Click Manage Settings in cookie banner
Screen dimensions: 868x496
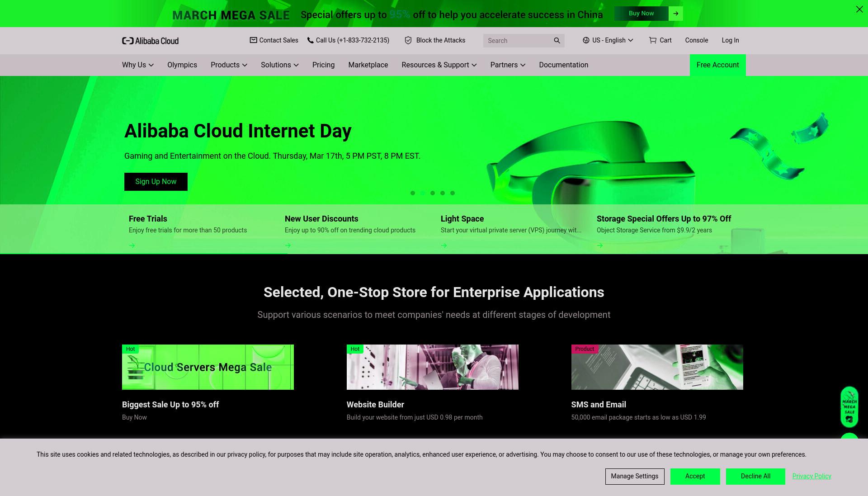coord(634,476)
